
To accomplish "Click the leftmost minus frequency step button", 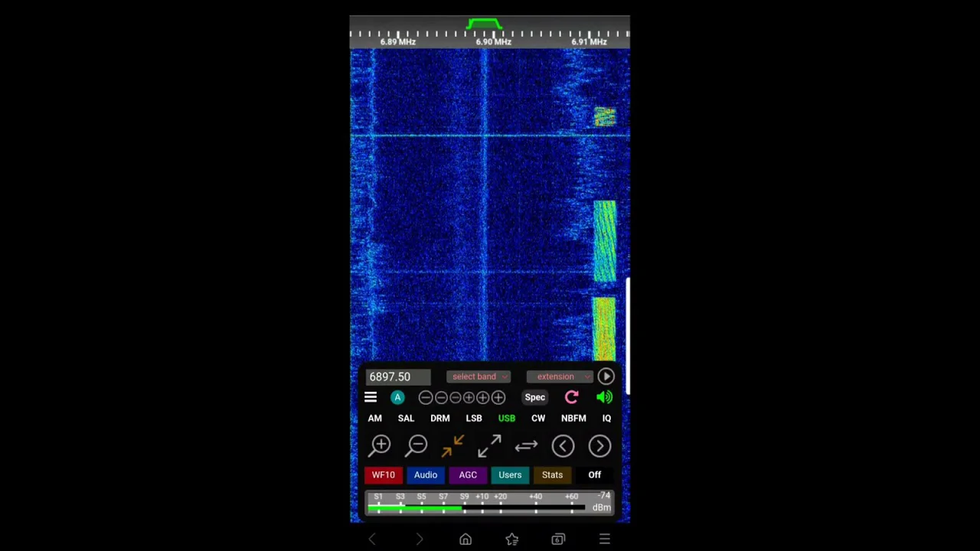I will 426,397.
